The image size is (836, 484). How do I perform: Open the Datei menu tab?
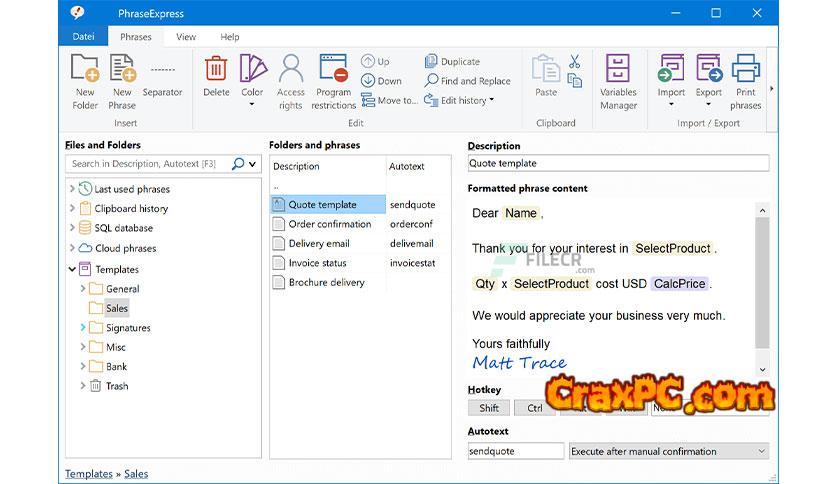pyautogui.click(x=84, y=37)
